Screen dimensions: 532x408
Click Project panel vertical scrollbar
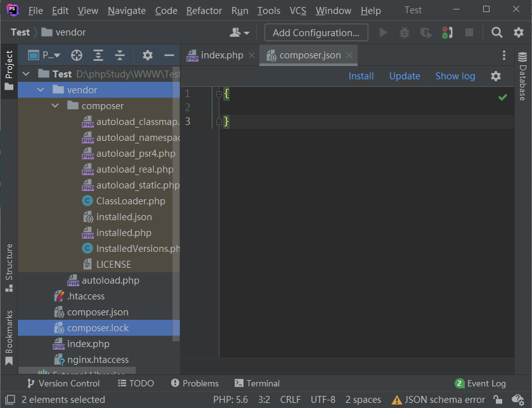(x=176, y=204)
